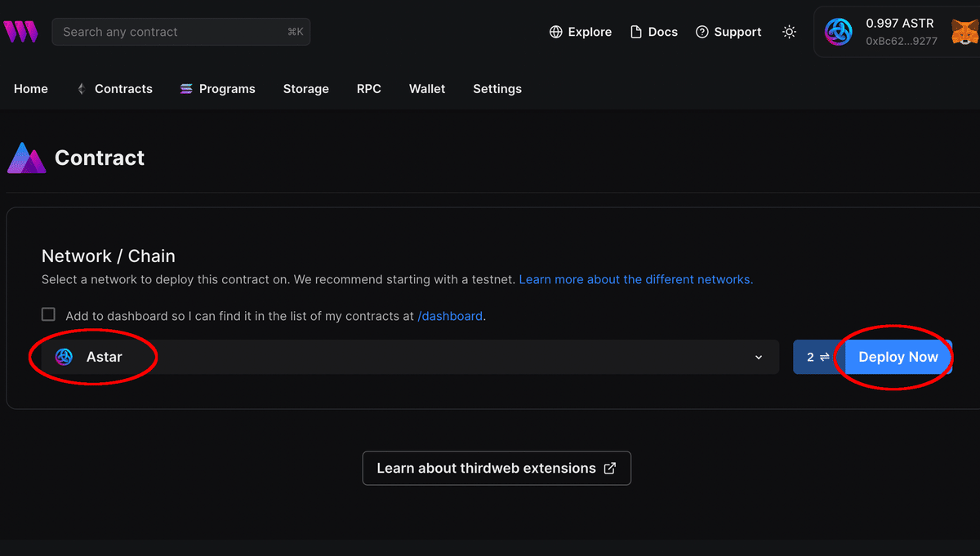Open the Wallet tab

click(x=427, y=89)
